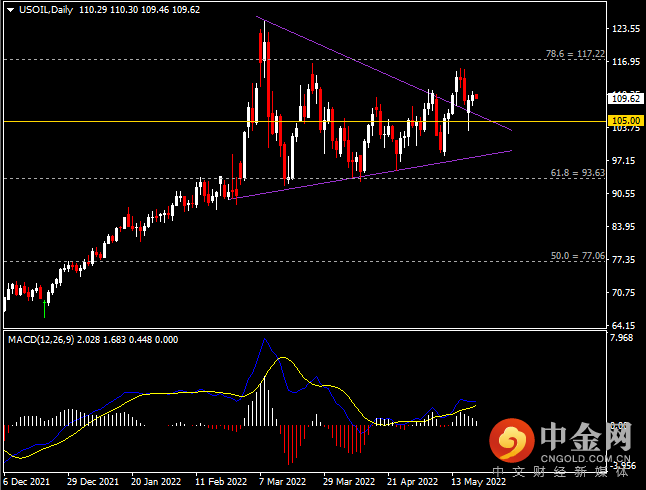Click the 20 Jan 2022 date label
The width and height of the screenshot is (646, 490).
[x=154, y=480]
